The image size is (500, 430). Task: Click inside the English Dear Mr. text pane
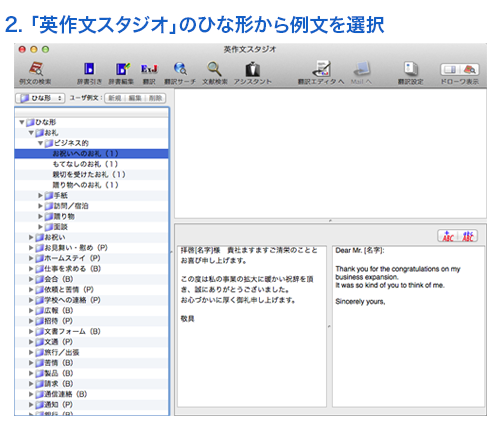[408, 326]
